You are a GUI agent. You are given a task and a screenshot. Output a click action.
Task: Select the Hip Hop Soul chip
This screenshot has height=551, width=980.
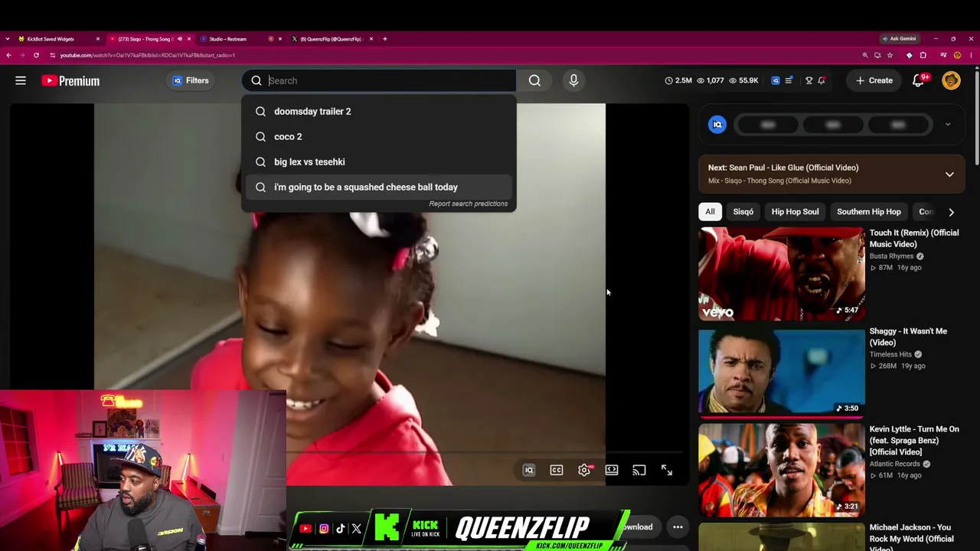pos(795,212)
